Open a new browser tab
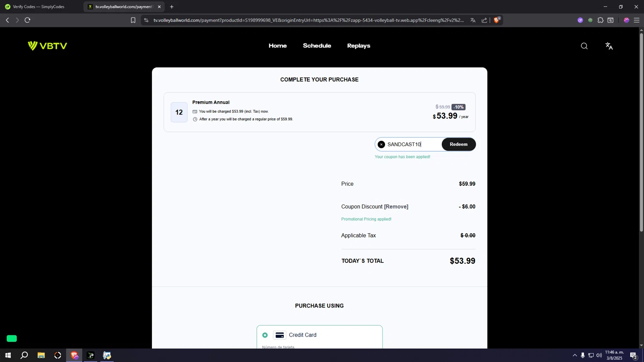The image size is (644, 362). pos(172,7)
